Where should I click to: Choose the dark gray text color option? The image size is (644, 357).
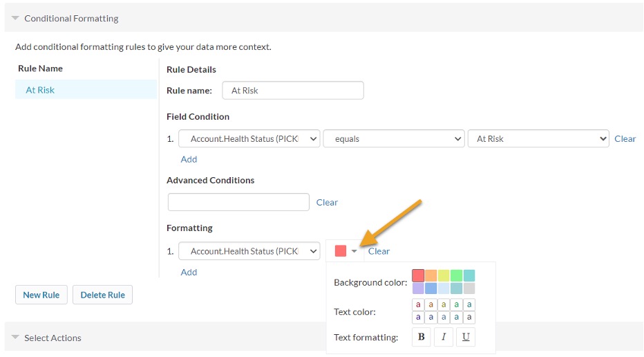(x=469, y=318)
